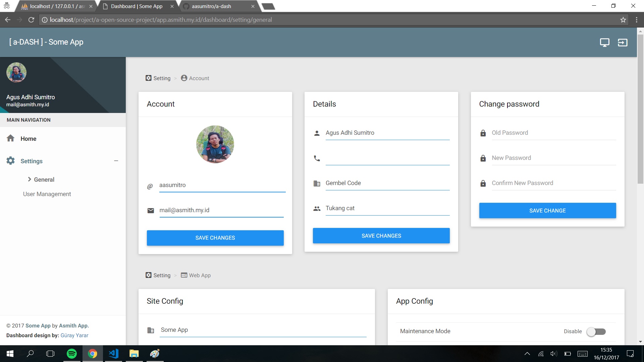Click SAVE CHANGES in the Details card
The width and height of the screenshot is (644, 362).
click(381, 236)
